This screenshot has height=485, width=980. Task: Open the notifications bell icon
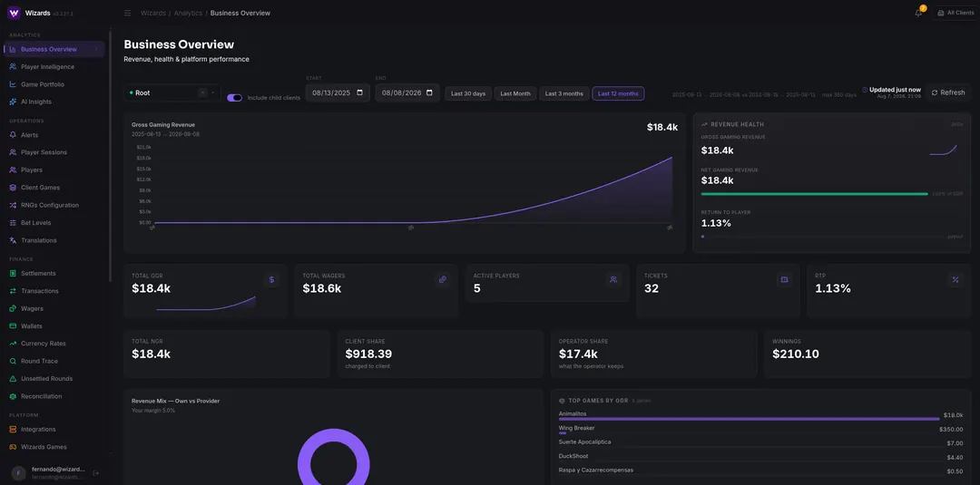(918, 13)
